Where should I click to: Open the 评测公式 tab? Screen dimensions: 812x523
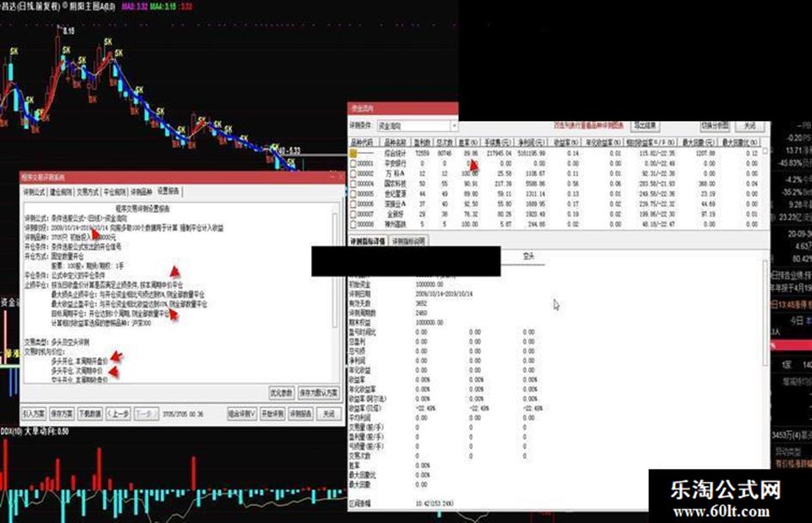(x=34, y=192)
